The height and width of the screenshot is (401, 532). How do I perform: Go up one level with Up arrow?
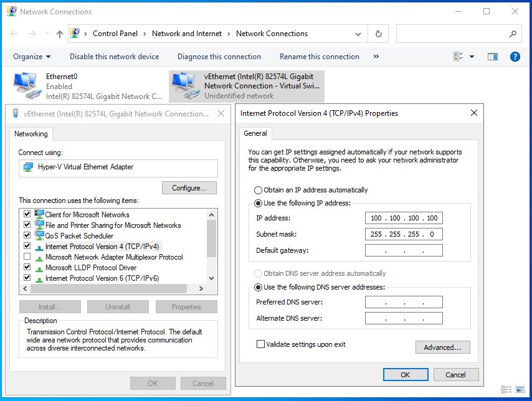coord(60,34)
